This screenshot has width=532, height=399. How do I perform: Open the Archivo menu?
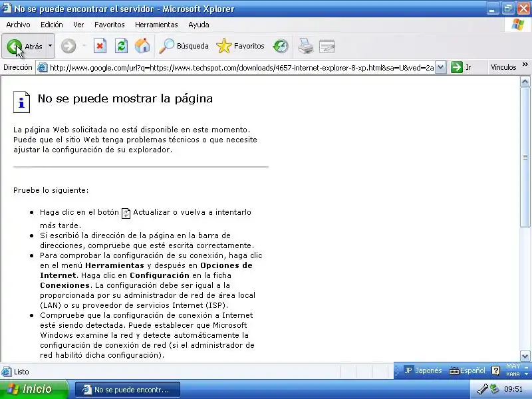[18, 25]
